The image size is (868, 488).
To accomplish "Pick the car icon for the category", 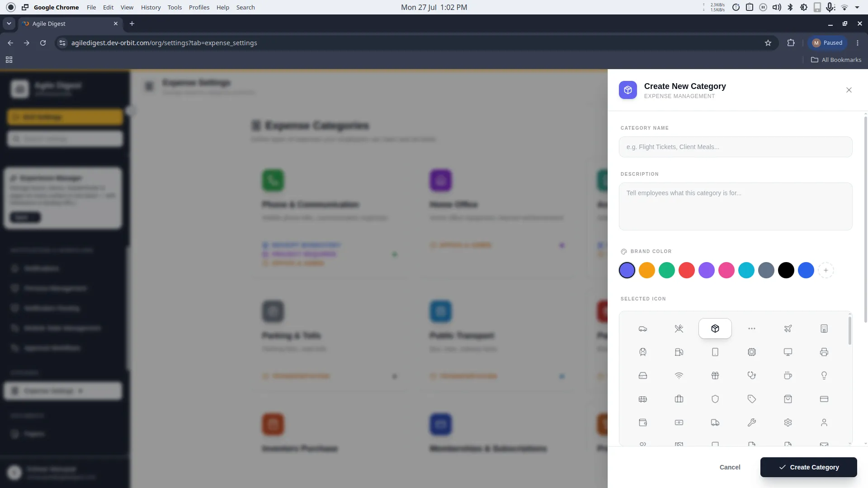I will tap(642, 328).
